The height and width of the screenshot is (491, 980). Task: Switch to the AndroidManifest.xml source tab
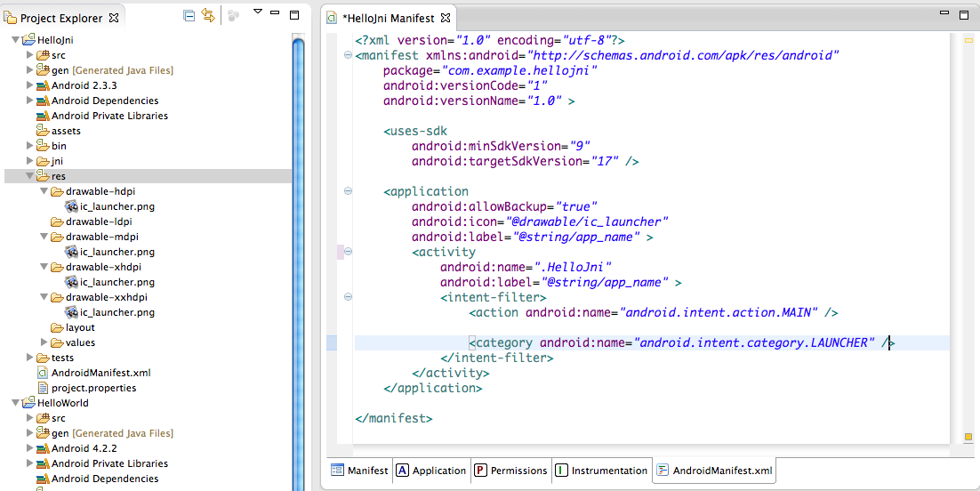[714, 471]
